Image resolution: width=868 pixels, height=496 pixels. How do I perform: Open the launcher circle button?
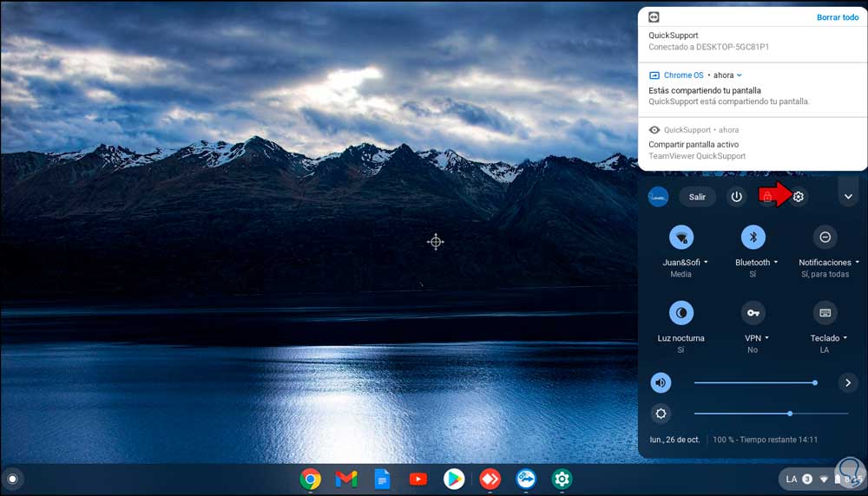[12, 479]
